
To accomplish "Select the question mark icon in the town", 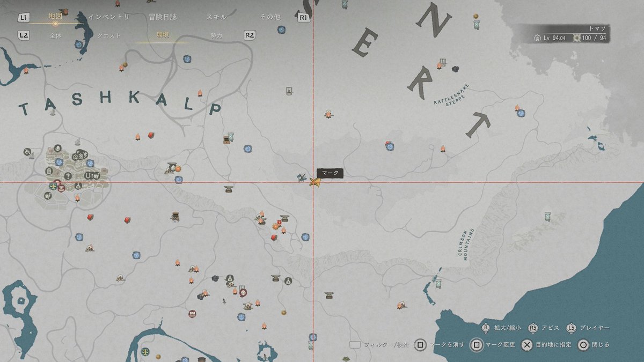I will [x=68, y=176].
